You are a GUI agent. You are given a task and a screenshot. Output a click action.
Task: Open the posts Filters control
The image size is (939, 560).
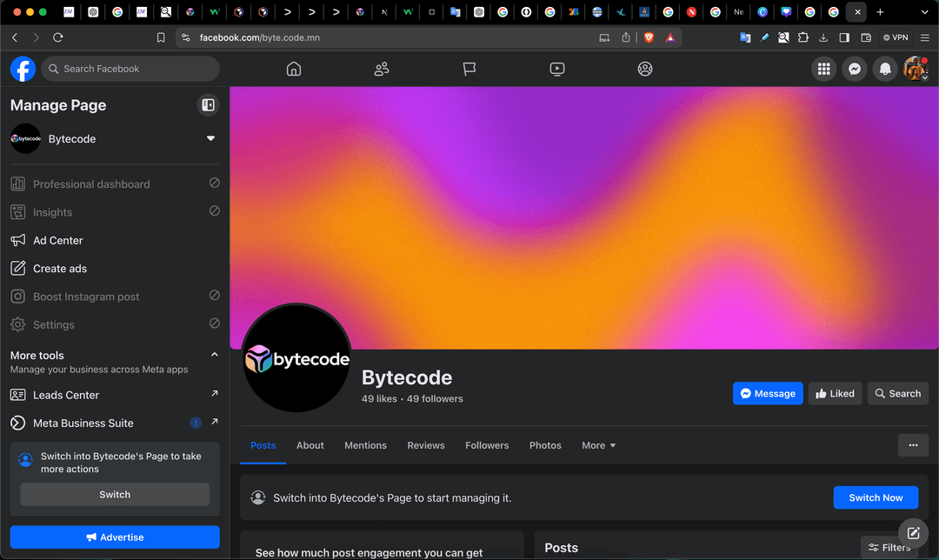889,548
